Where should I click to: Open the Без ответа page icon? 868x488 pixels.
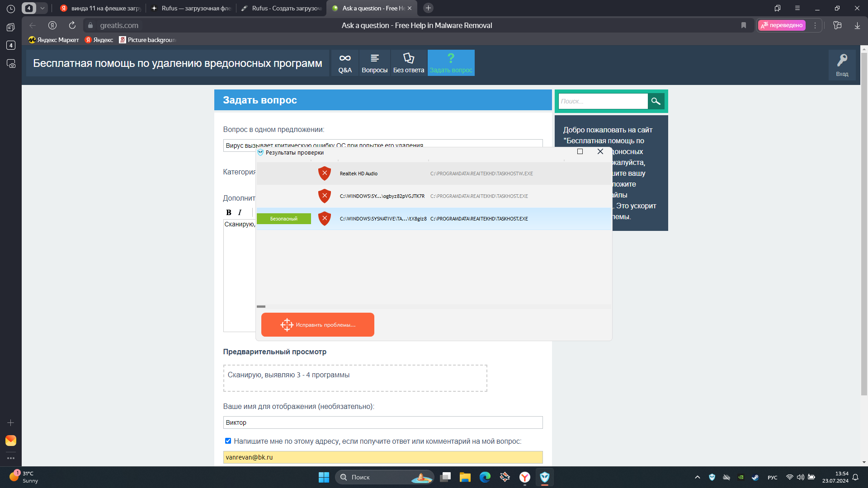408,58
